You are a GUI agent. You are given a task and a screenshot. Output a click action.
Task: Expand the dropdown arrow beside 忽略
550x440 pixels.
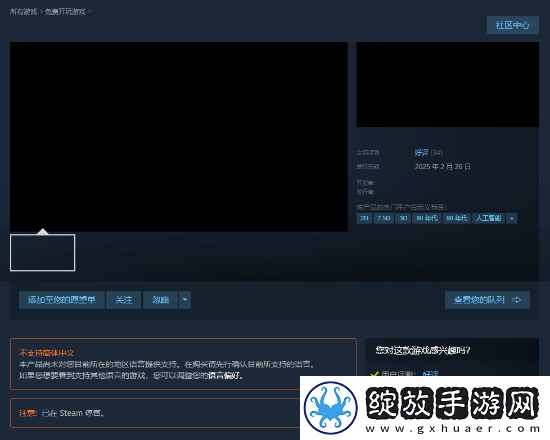pos(185,300)
